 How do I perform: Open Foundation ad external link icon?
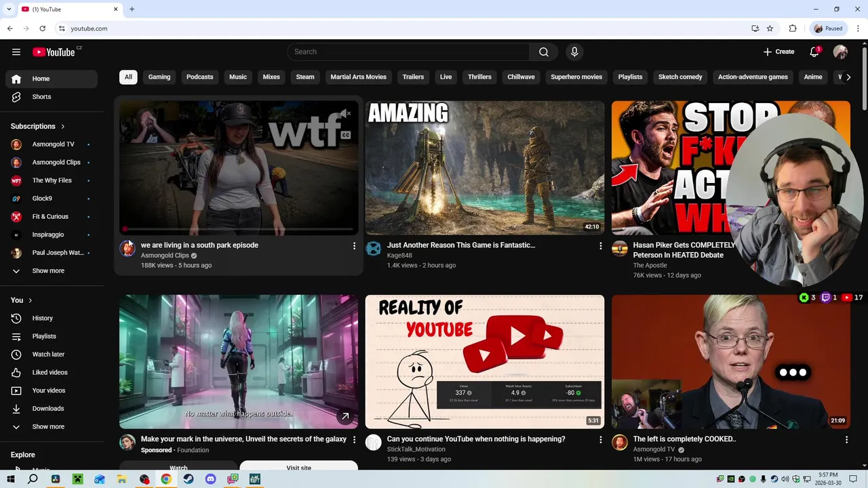(x=345, y=416)
